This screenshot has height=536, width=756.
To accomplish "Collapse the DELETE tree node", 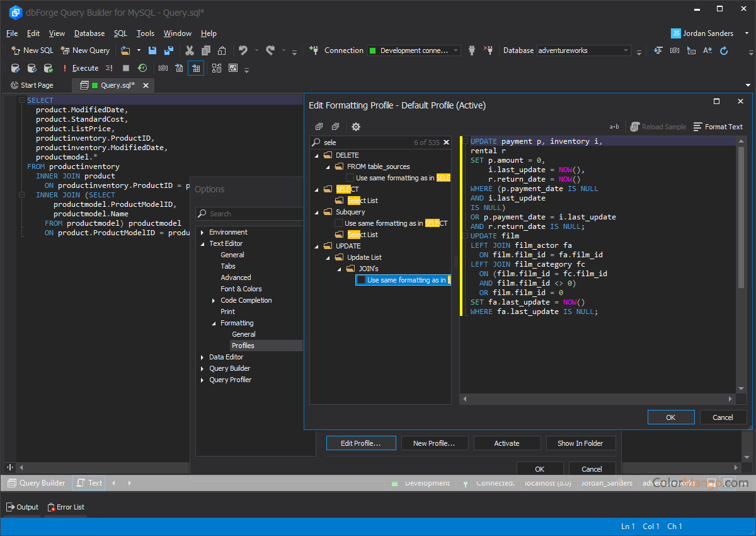I will pyautogui.click(x=316, y=155).
